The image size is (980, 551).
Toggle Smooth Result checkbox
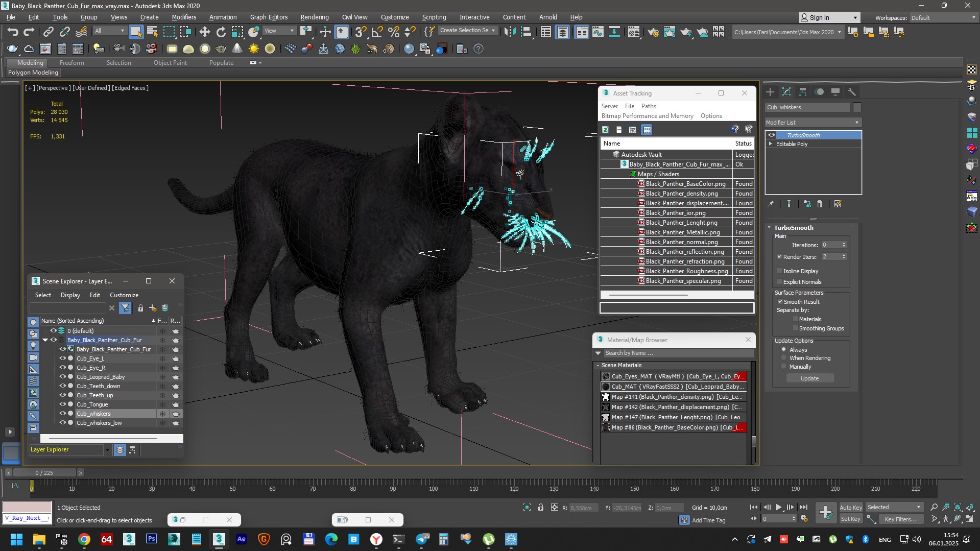click(x=780, y=302)
